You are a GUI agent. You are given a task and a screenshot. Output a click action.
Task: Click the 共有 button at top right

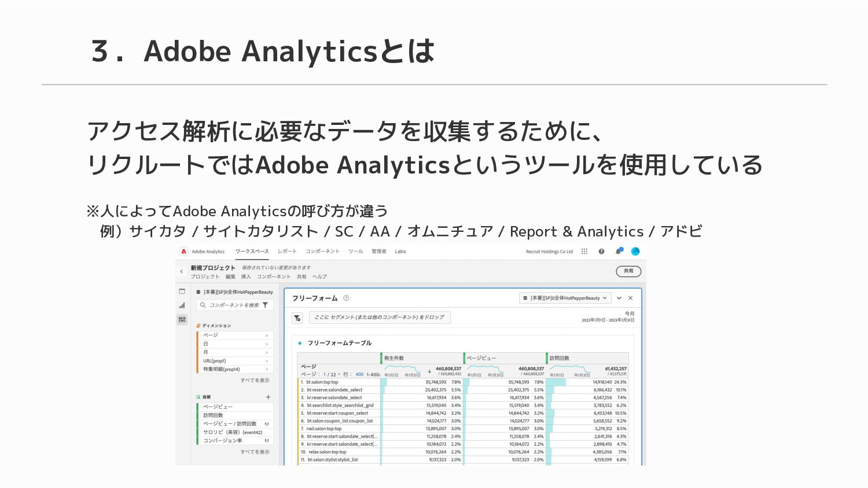[x=628, y=271]
